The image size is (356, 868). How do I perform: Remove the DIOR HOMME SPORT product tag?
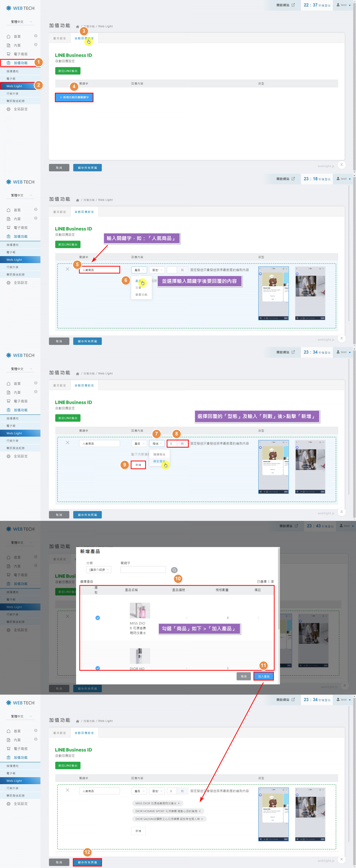[x=200, y=811]
